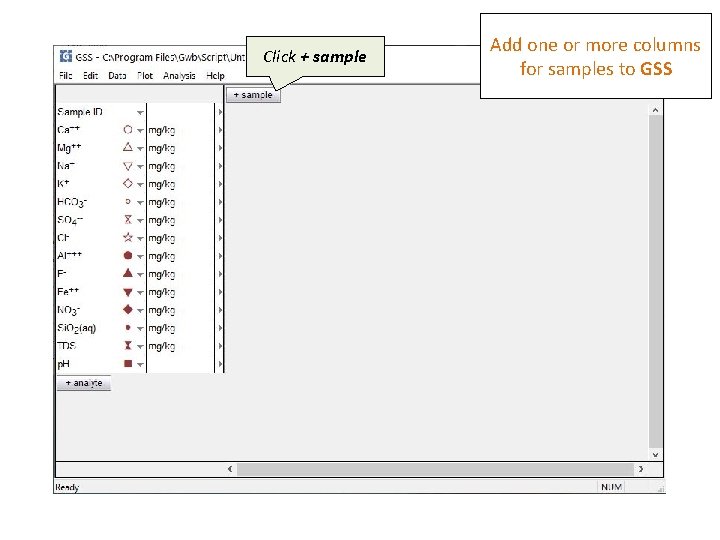Open the symbol dropdown for HCO3-
This screenshot has width=720, height=540.
pyautogui.click(x=140, y=202)
